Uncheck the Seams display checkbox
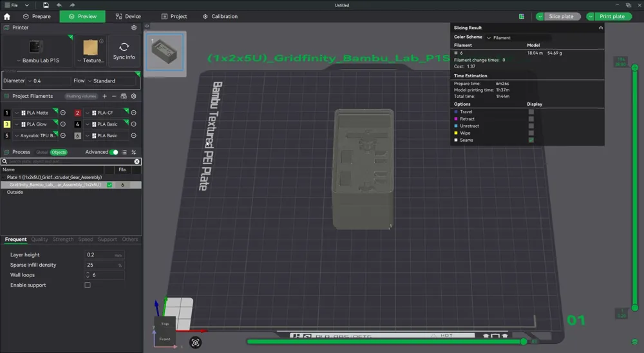This screenshot has height=353, width=644. click(x=531, y=140)
